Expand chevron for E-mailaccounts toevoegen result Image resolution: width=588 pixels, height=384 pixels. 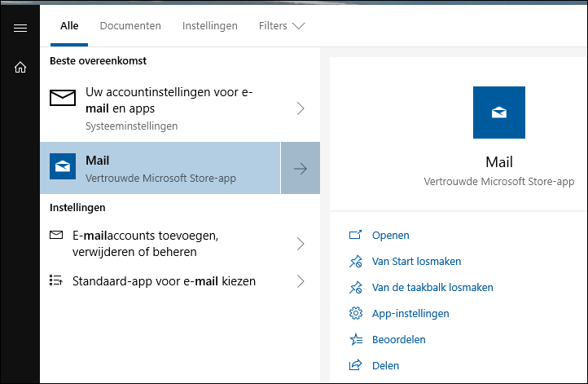301,244
